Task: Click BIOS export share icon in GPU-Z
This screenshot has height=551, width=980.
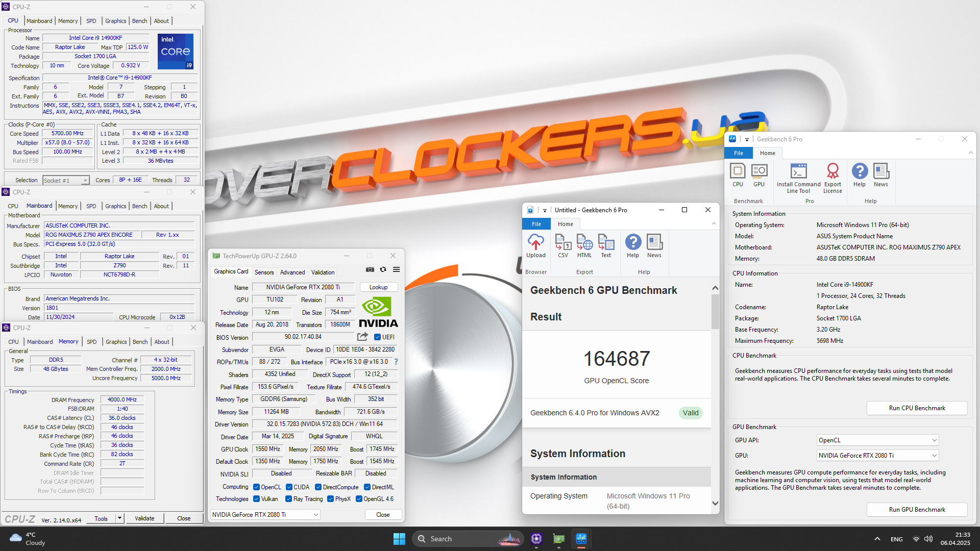Action: [x=362, y=337]
